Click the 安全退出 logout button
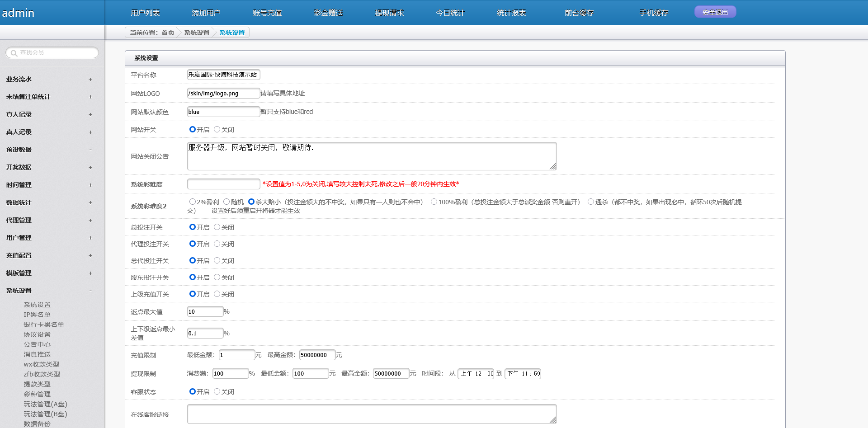868x428 pixels. (715, 12)
